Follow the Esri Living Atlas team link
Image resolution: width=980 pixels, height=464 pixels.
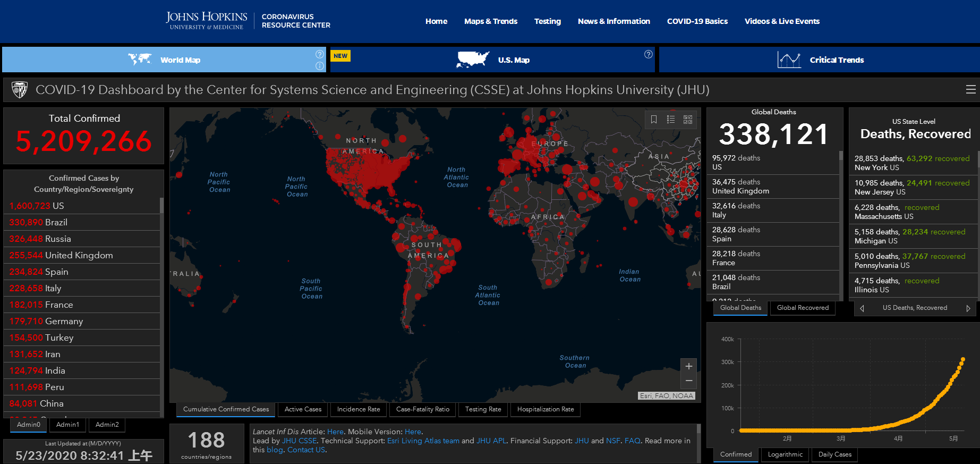coord(423,441)
